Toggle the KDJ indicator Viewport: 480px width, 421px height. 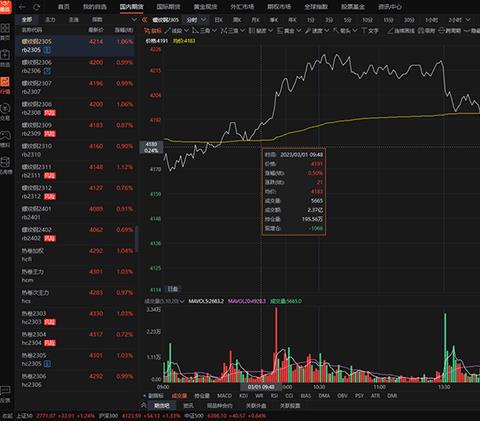[244, 396]
